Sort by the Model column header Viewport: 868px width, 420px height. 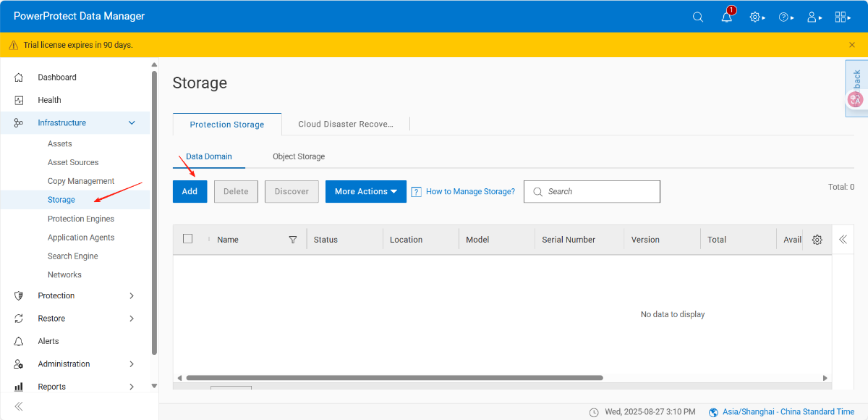[477, 240]
